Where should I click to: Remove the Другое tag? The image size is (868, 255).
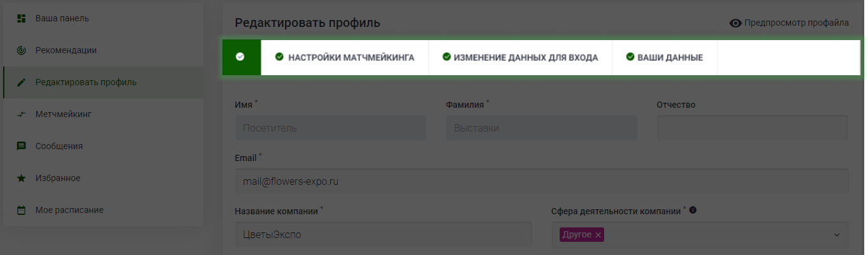click(598, 235)
